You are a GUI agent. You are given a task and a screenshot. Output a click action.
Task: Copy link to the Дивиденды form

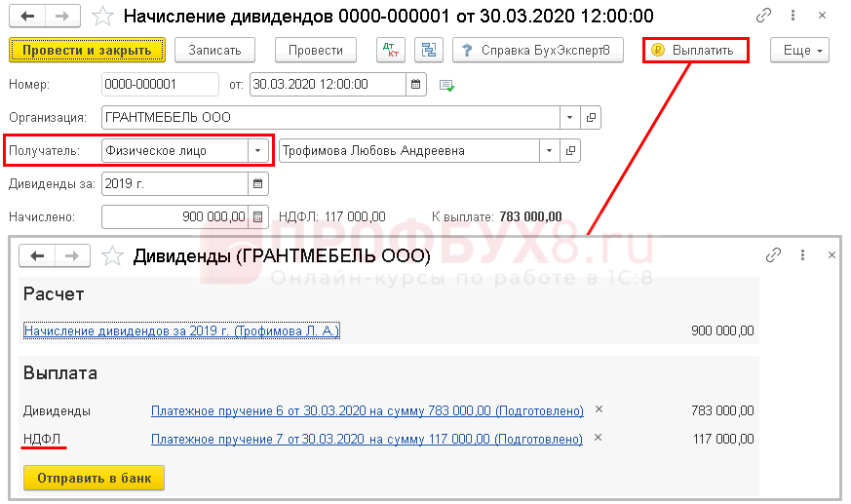[x=773, y=255]
